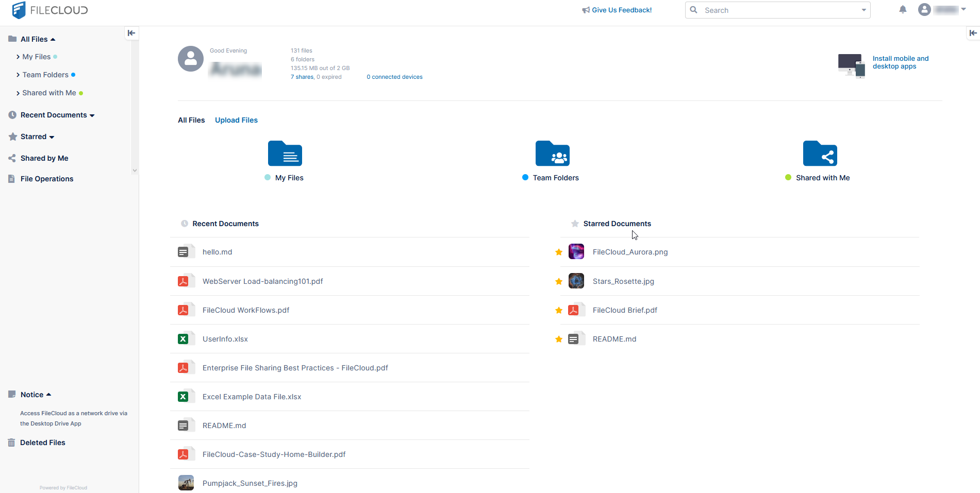Click the document icon of hello.md
The height and width of the screenshot is (493, 980).
coord(186,251)
